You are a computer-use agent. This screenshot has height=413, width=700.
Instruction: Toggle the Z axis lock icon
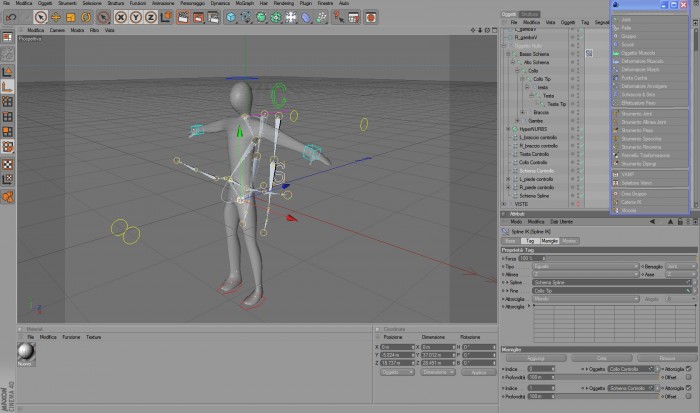click(151, 17)
